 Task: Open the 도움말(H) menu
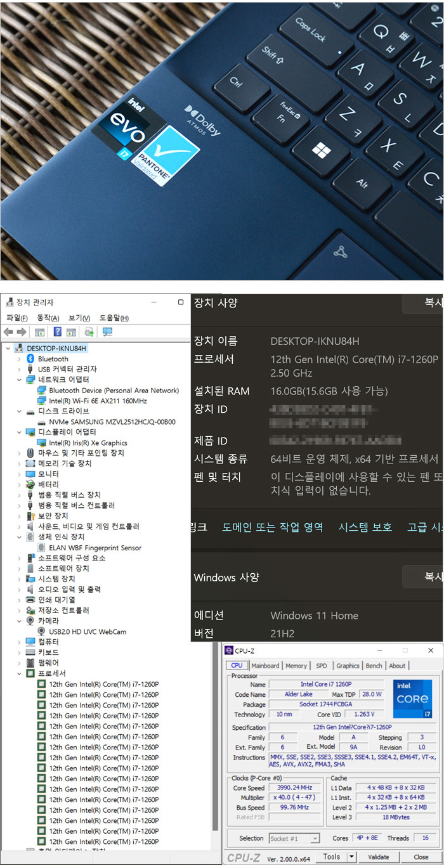pyautogui.click(x=114, y=318)
